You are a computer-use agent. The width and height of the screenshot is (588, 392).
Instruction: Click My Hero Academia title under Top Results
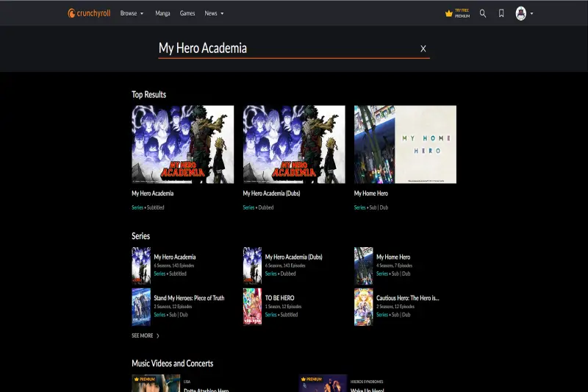coord(153,193)
